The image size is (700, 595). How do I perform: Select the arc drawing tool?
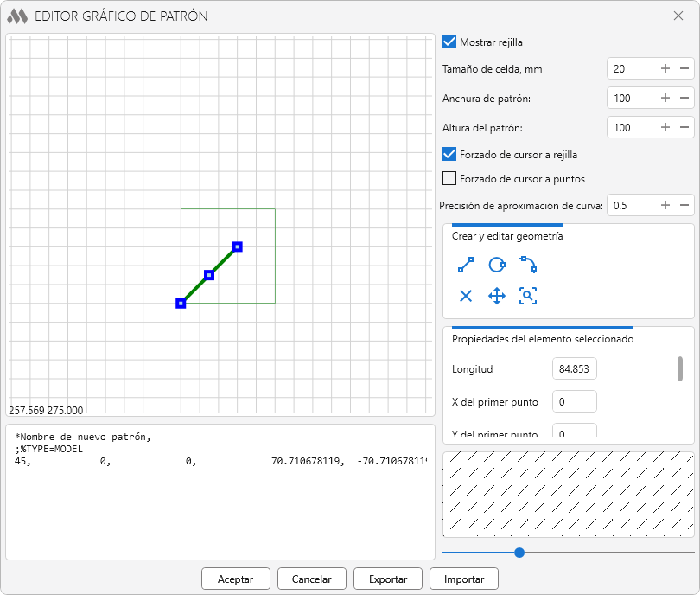point(528,266)
